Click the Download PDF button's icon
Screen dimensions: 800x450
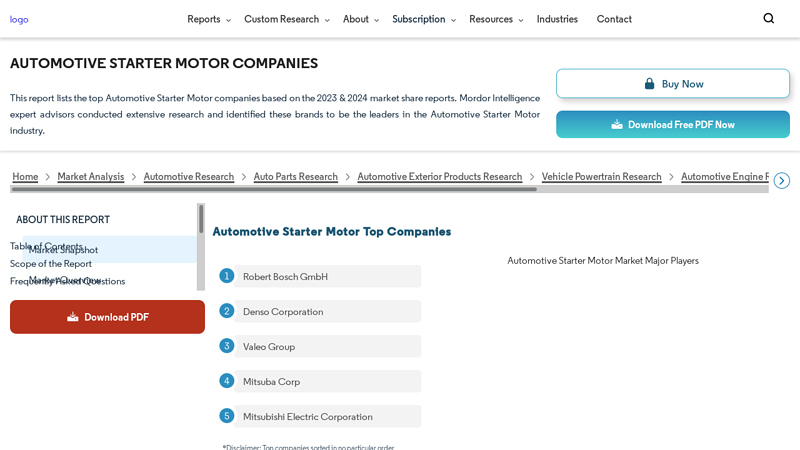tap(72, 317)
